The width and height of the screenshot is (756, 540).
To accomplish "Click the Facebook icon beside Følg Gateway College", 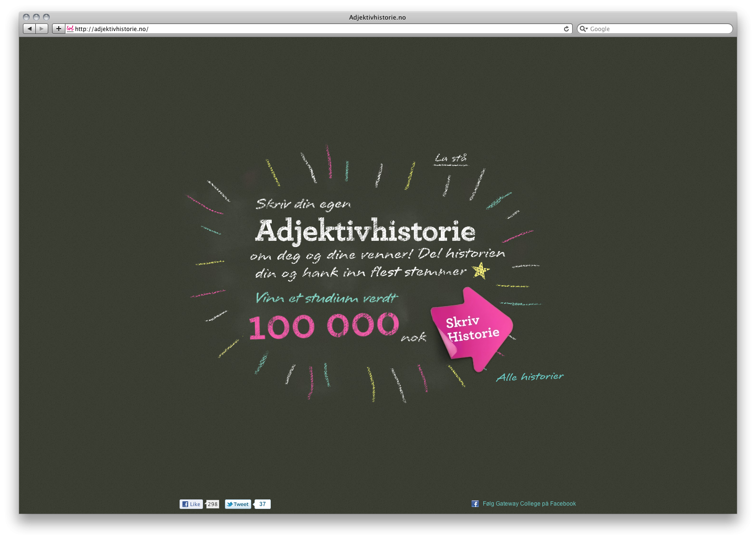I will click(x=475, y=504).
